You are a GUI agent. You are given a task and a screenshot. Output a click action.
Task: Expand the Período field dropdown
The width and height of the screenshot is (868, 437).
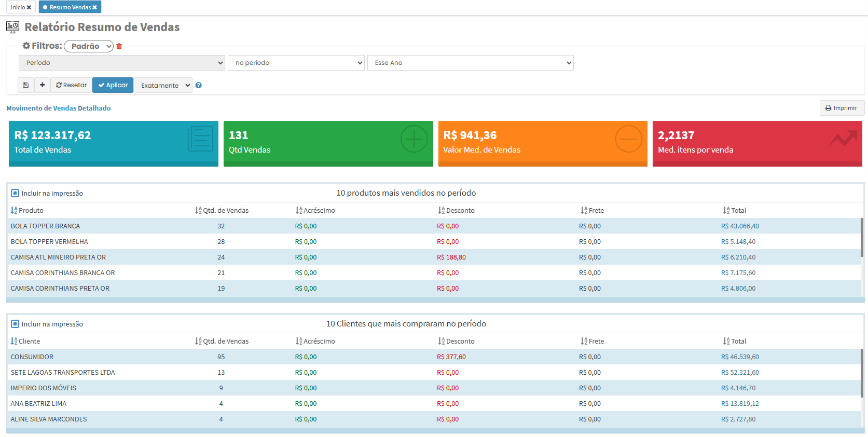[x=122, y=63]
